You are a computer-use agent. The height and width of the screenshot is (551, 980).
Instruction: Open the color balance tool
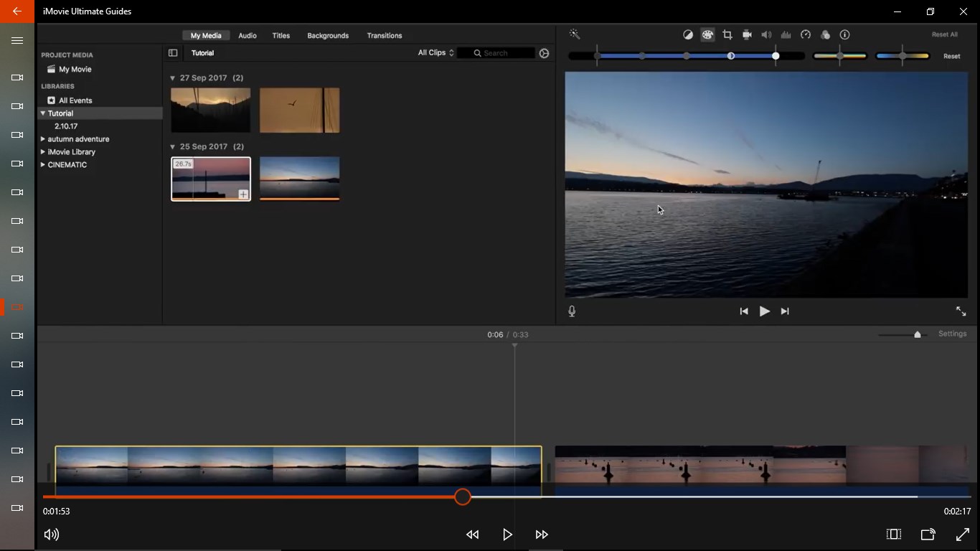[688, 34]
